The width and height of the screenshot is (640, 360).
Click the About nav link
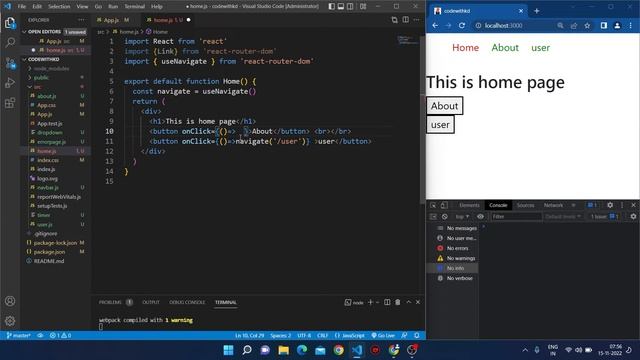pyautogui.click(x=505, y=48)
